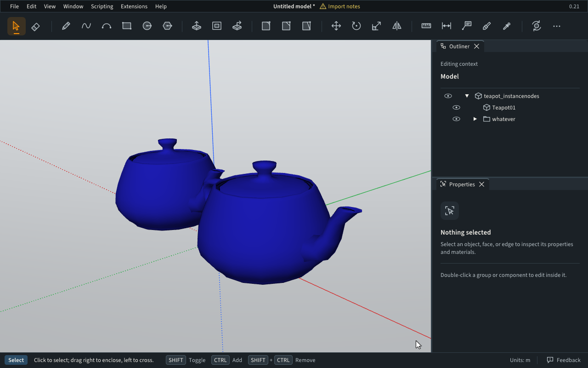
Task: Open the Scripting menu
Action: 102,6
